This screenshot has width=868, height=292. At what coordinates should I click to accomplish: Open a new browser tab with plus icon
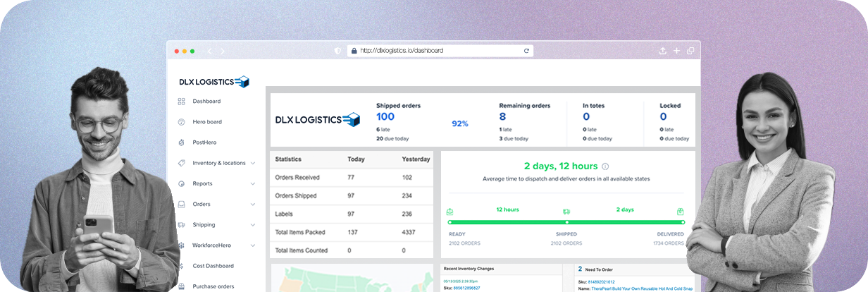point(676,51)
